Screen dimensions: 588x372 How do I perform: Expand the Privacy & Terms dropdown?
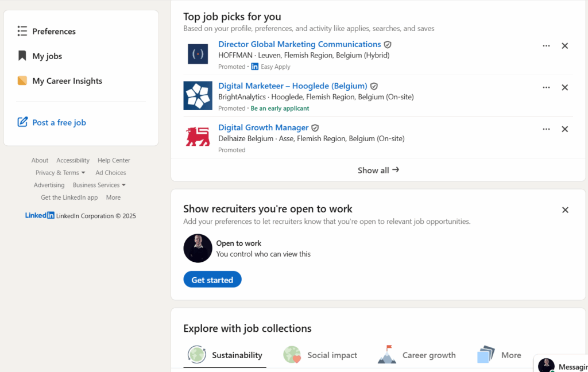point(60,172)
